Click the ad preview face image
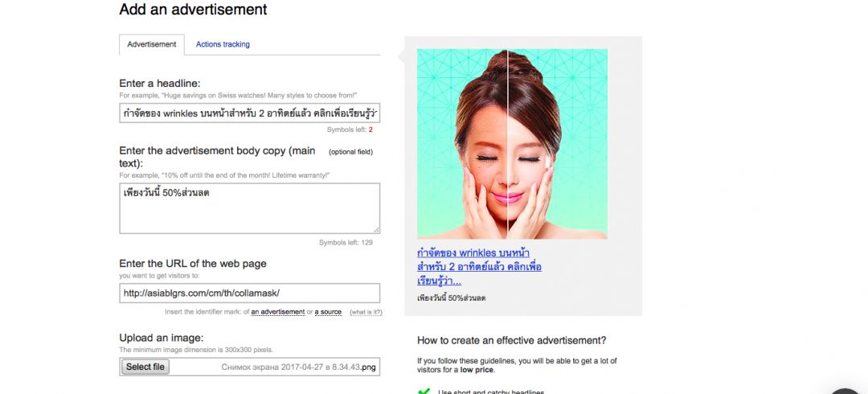 click(512, 144)
